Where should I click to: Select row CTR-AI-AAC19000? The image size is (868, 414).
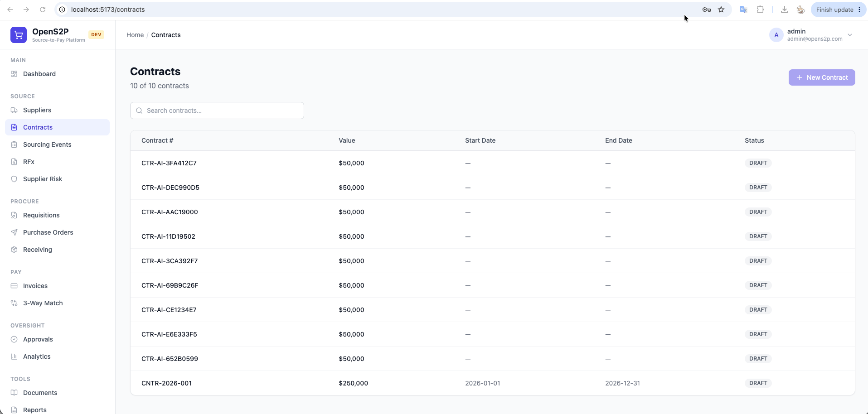(493, 212)
